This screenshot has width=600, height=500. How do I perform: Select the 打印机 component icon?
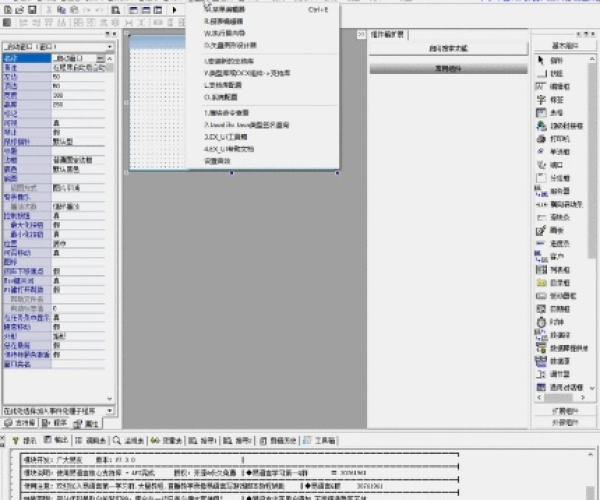[541, 139]
